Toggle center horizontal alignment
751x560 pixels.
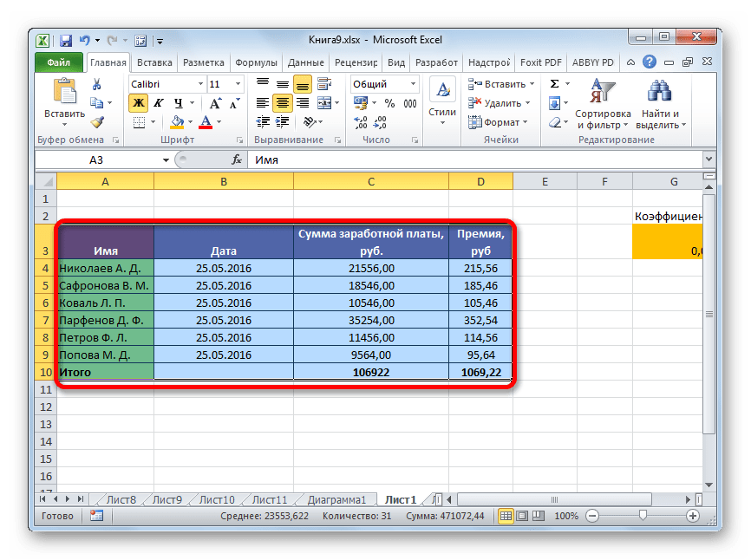point(283,103)
